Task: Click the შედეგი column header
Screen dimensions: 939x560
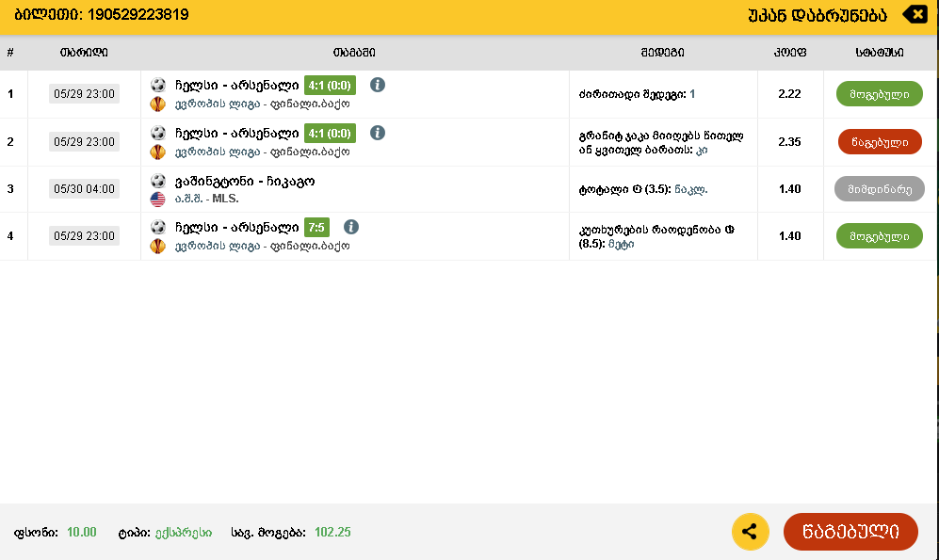Action: (x=662, y=53)
